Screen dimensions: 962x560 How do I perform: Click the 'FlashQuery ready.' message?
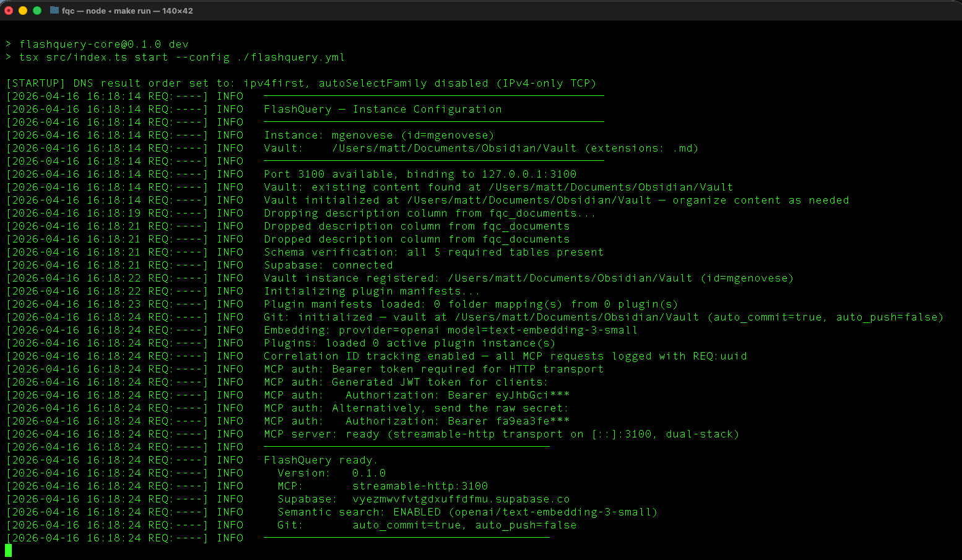(x=320, y=460)
